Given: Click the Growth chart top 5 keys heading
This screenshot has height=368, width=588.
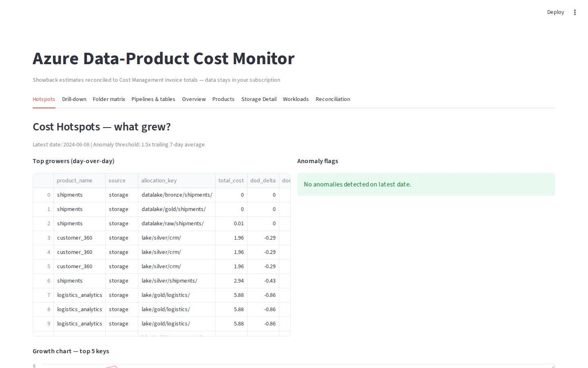Looking at the screenshot, I should [x=71, y=351].
